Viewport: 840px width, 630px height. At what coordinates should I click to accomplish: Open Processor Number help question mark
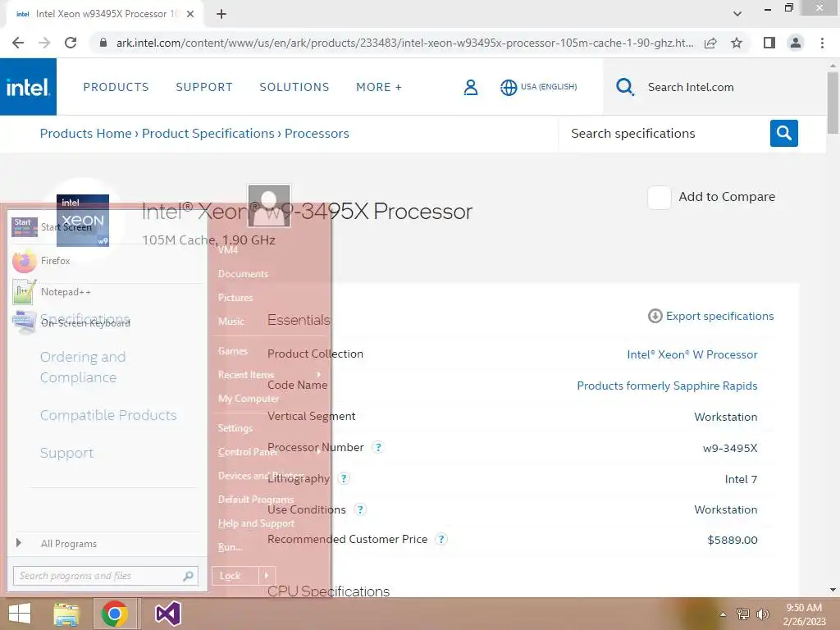point(377,447)
